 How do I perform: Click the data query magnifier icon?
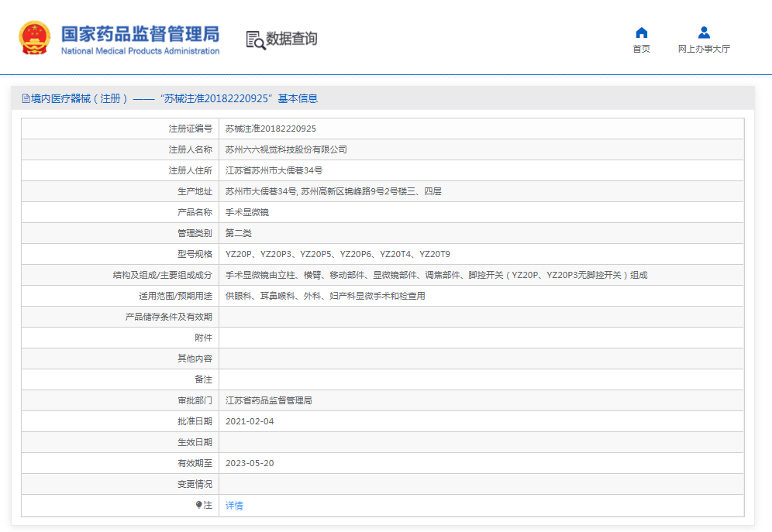point(255,40)
